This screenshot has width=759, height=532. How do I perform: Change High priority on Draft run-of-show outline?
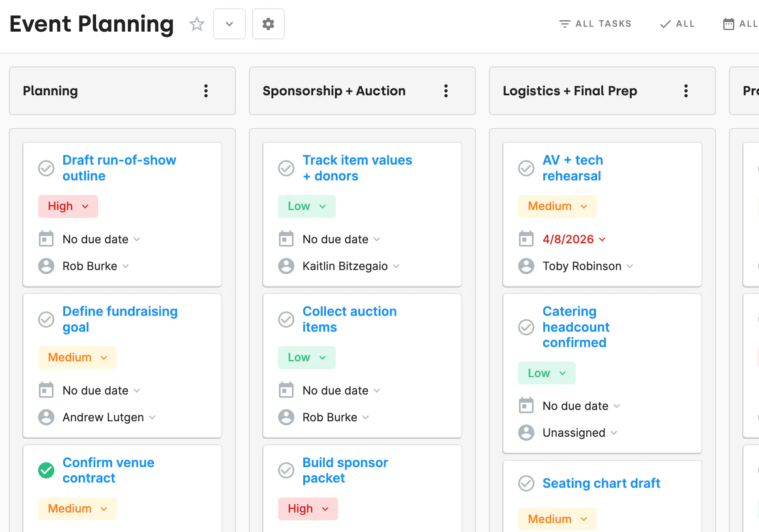[68, 206]
